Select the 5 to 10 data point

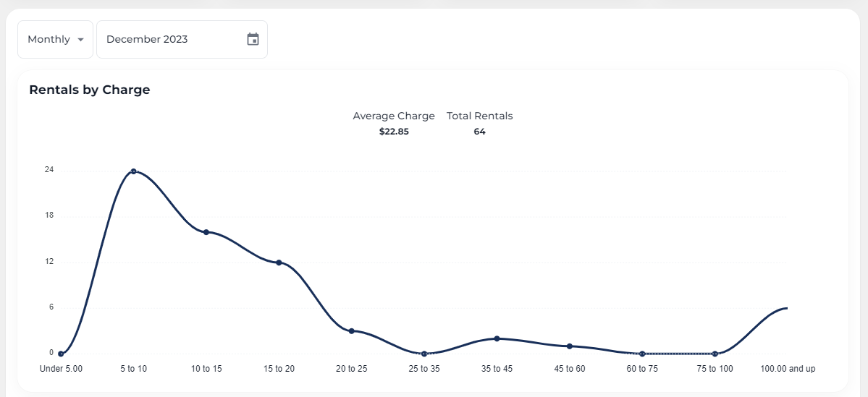pos(134,171)
